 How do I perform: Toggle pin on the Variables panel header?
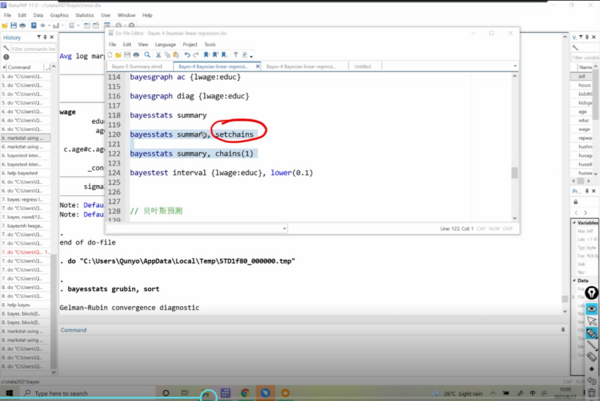click(x=587, y=37)
